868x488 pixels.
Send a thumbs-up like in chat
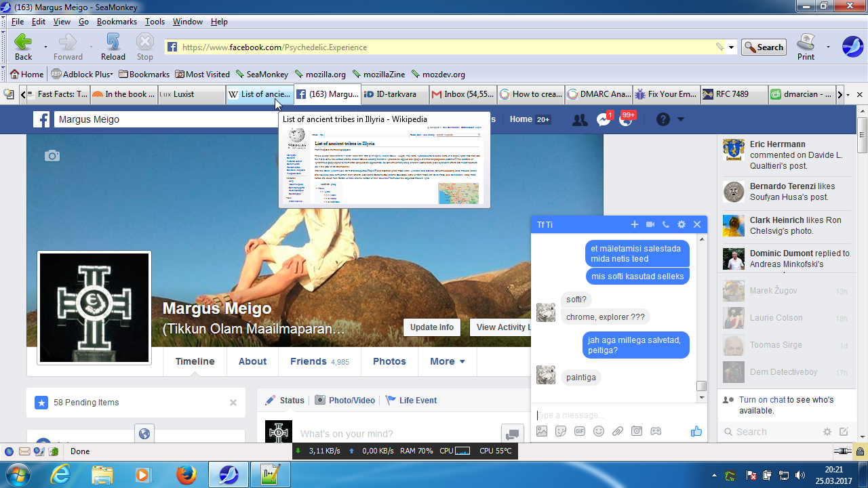tap(696, 431)
